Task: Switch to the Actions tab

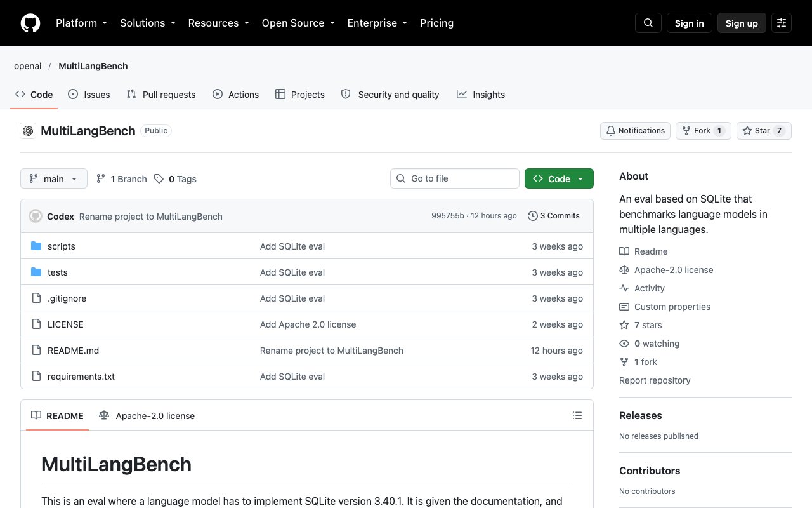Action: tap(235, 95)
